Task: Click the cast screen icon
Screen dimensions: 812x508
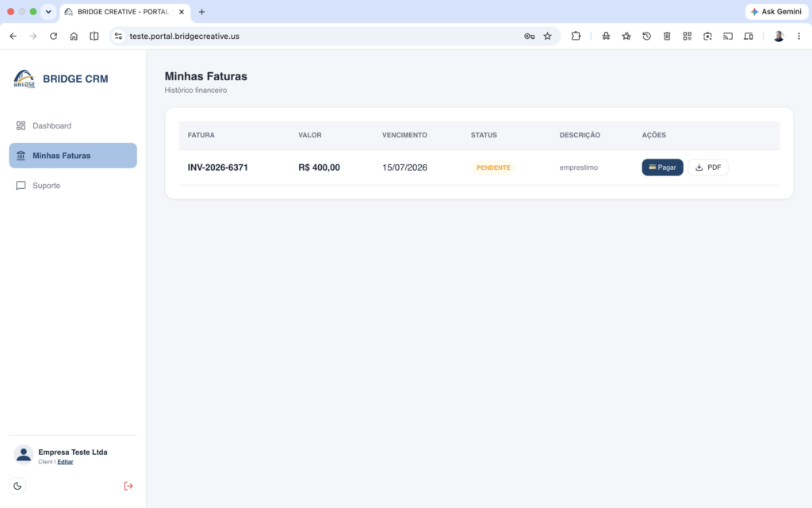Action: [x=728, y=37]
